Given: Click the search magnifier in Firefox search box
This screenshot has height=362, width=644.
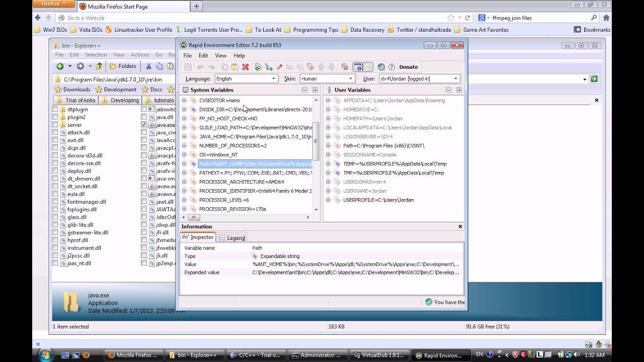Looking at the screenshot, I should 594,18.
